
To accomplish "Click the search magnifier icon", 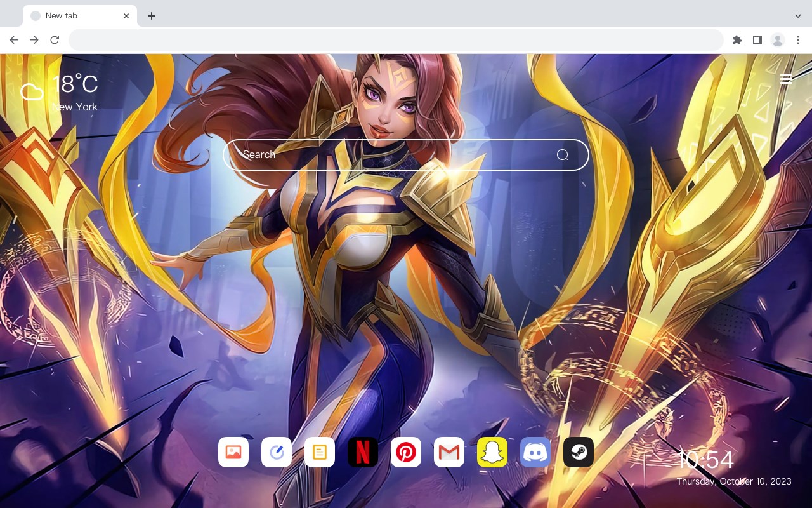I will coord(562,155).
